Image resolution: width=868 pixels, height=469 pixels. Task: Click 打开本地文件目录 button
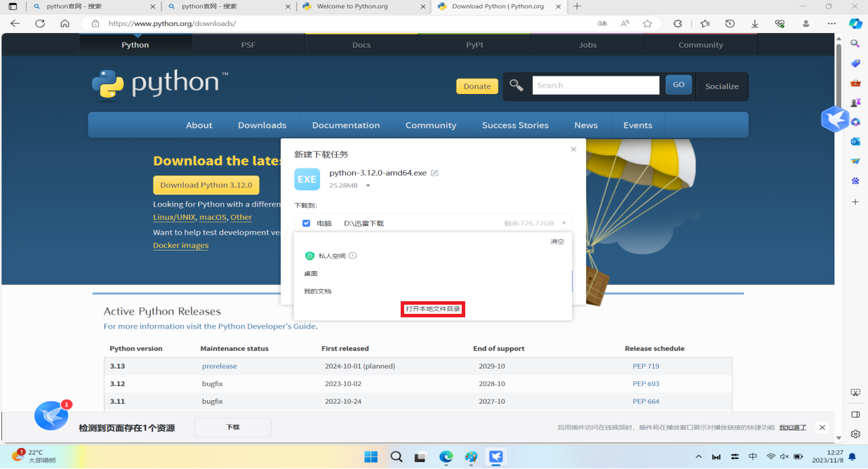point(433,309)
